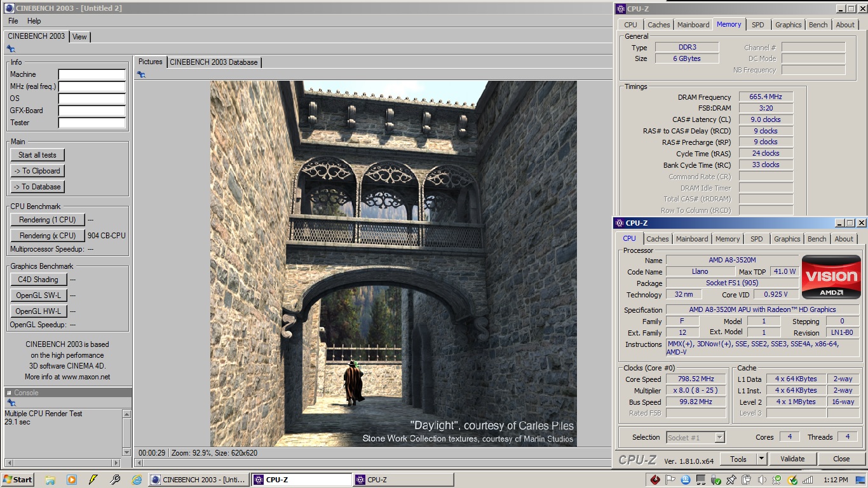The height and width of the screenshot is (488, 868).
Task: Run the C4D Shading test
Action: [x=38, y=280]
